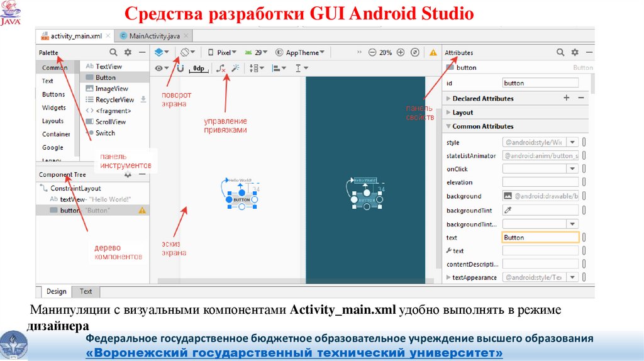Open onClick attribute dropdown arrow
644x361 pixels.
(x=572, y=169)
